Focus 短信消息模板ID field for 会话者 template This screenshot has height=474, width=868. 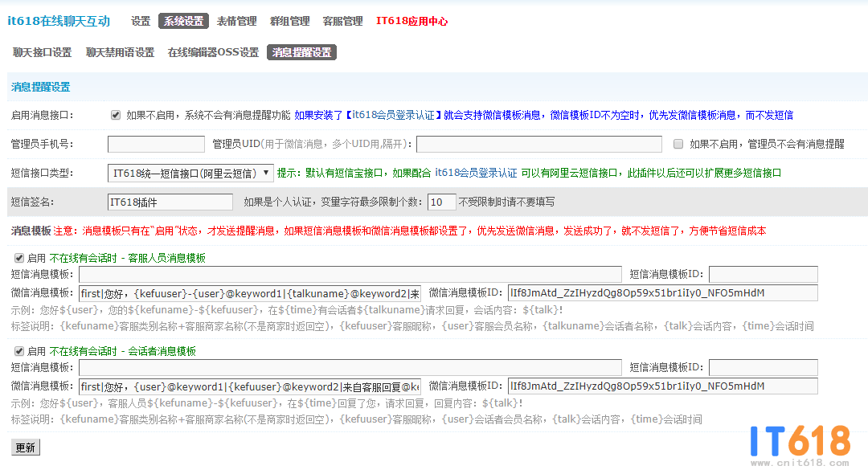pos(764,367)
